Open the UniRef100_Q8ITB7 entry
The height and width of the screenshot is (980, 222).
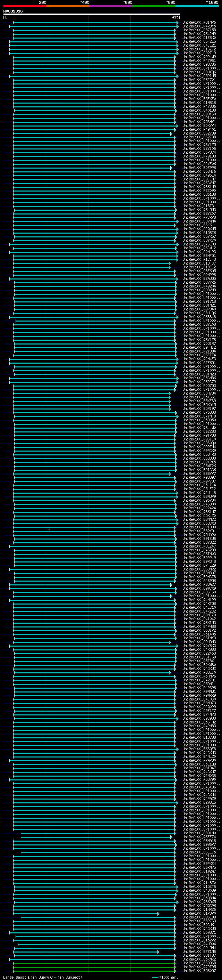pos(199,956)
